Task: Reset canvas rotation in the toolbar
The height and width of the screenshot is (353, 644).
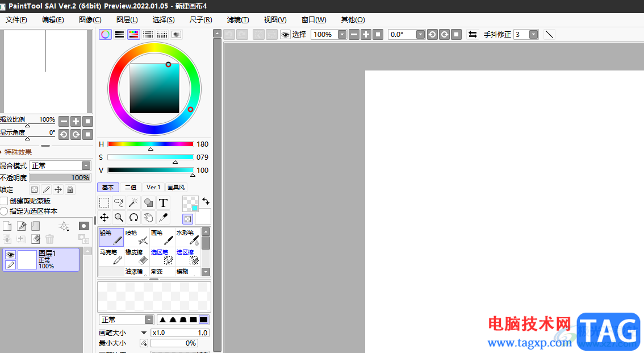Action: pos(456,35)
